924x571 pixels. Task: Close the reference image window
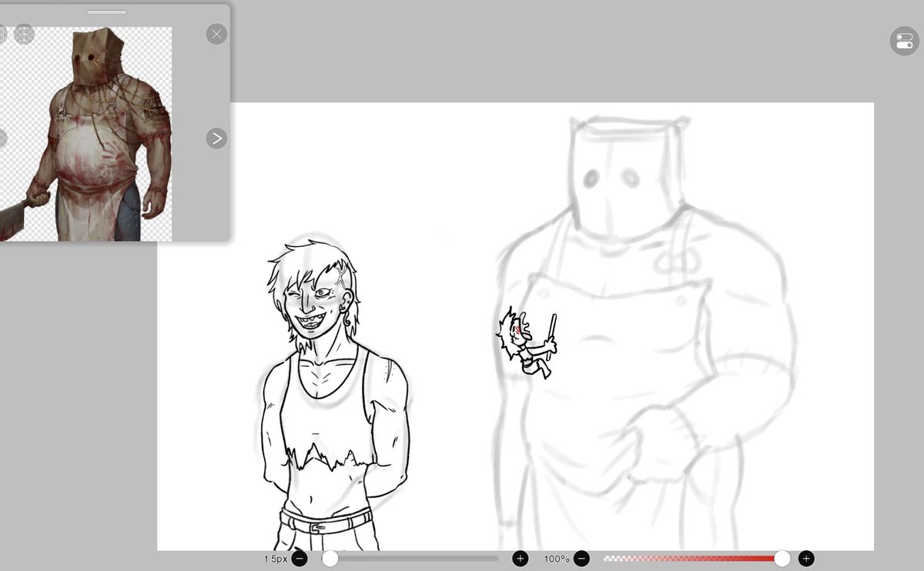tap(216, 34)
